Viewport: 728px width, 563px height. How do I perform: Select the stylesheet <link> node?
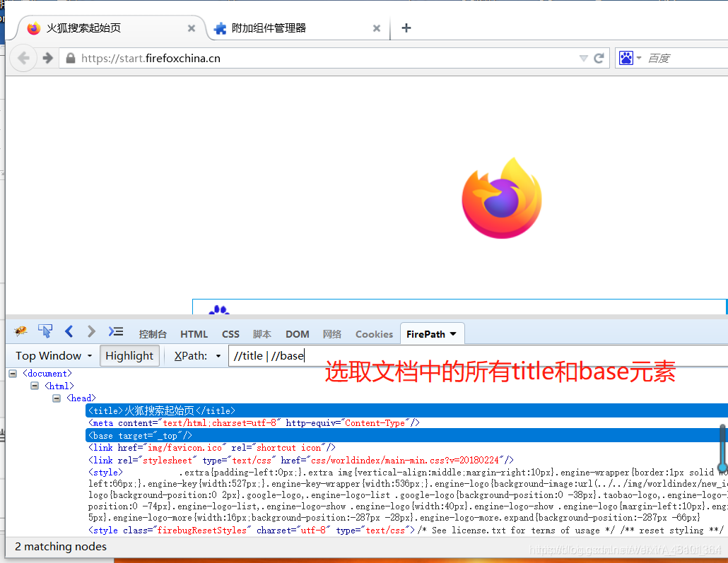(301, 460)
